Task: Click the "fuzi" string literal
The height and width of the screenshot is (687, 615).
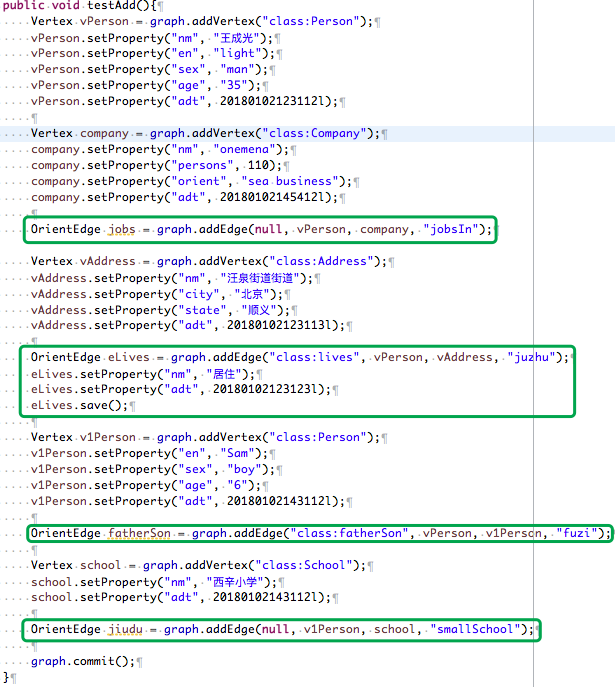Action: (x=577, y=533)
